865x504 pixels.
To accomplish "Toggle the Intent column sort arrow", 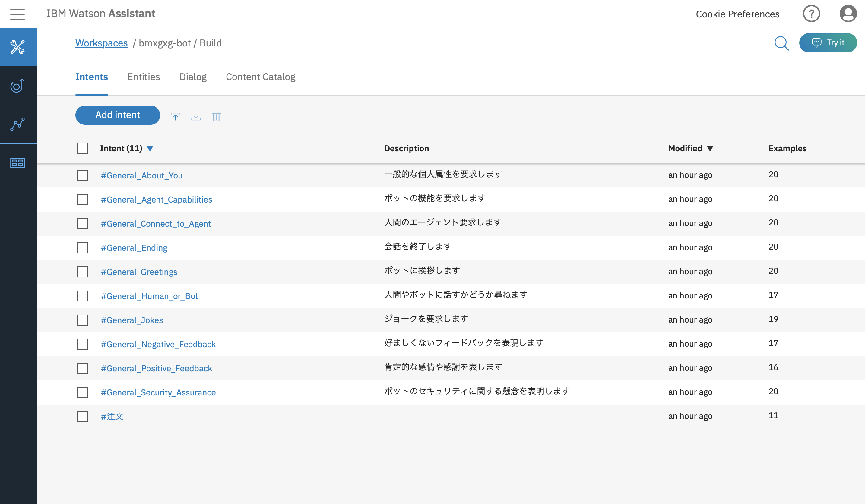I will (x=150, y=149).
